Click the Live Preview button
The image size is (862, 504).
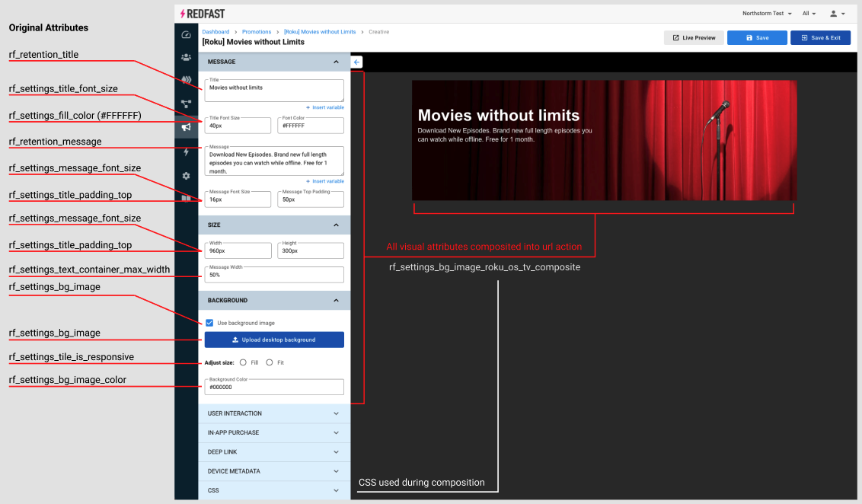[694, 38]
